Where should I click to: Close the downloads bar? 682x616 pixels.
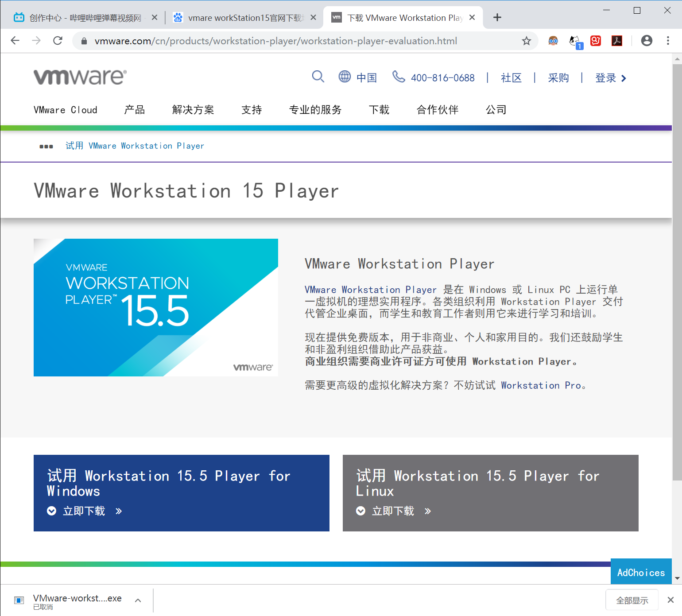(x=670, y=600)
